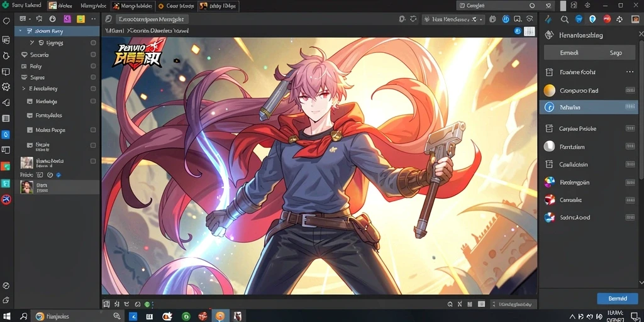This screenshot has width=644, height=322.
Task: Open the grid view icon above the canvas
Action: [x=529, y=31]
